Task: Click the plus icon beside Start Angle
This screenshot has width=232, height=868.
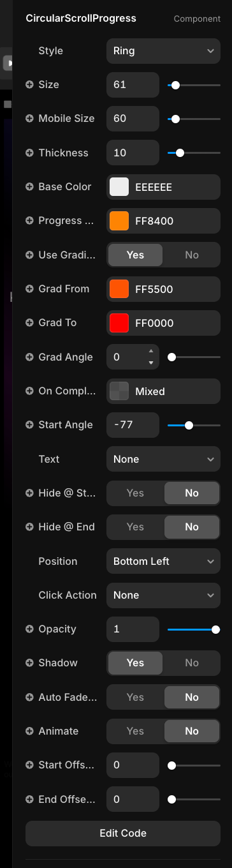Action: [29, 425]
